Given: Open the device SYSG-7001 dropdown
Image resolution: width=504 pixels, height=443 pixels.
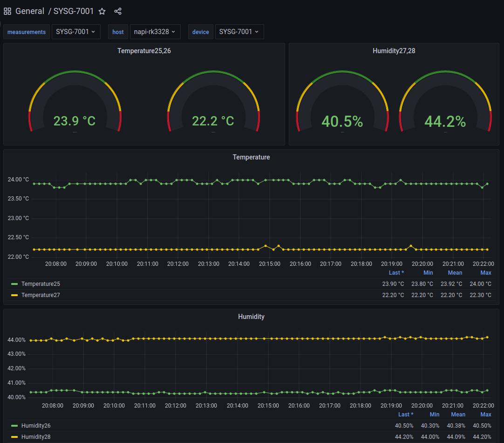Looking at the screenshot, I should [x=239, y=32].
